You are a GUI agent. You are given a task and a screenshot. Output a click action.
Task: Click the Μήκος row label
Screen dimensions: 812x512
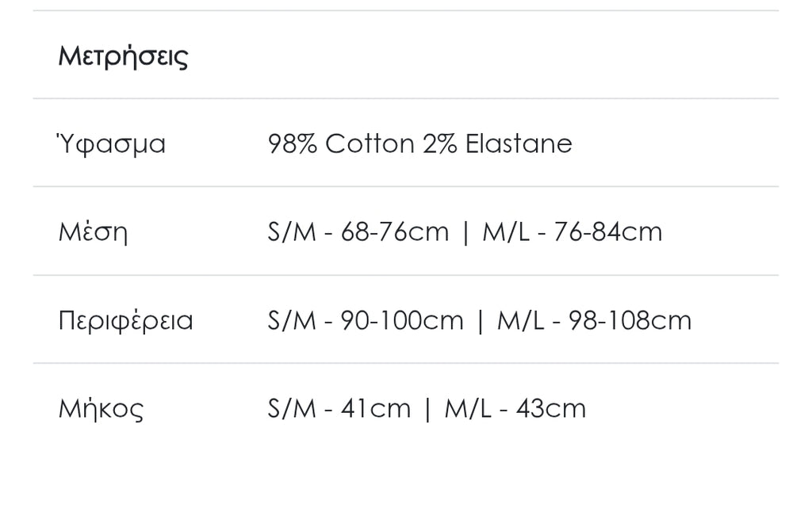point(101,409)
